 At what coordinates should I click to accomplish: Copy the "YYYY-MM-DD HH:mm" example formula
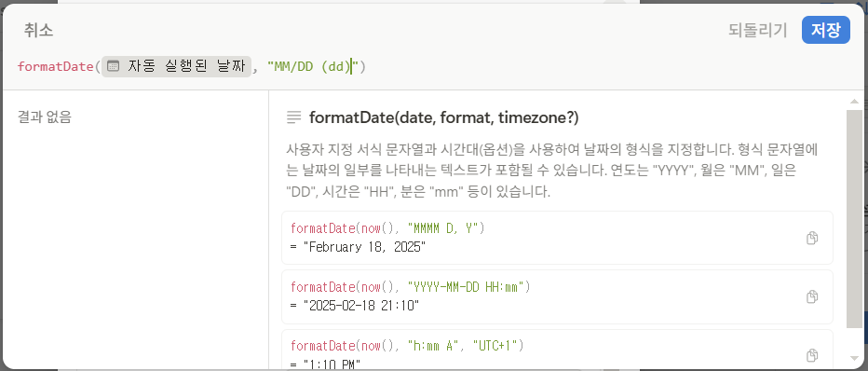(811, 296)
